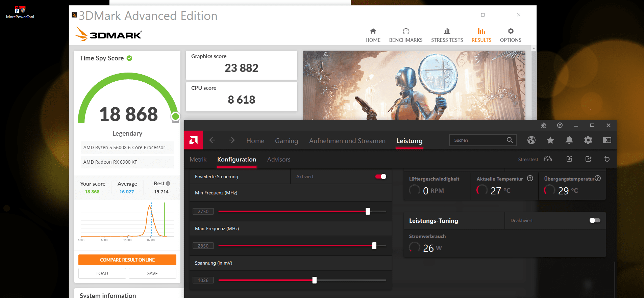Reset tuning settings with the circular arrow icon
The width and height of the screenshot is (644, 298).
(607, 159)
